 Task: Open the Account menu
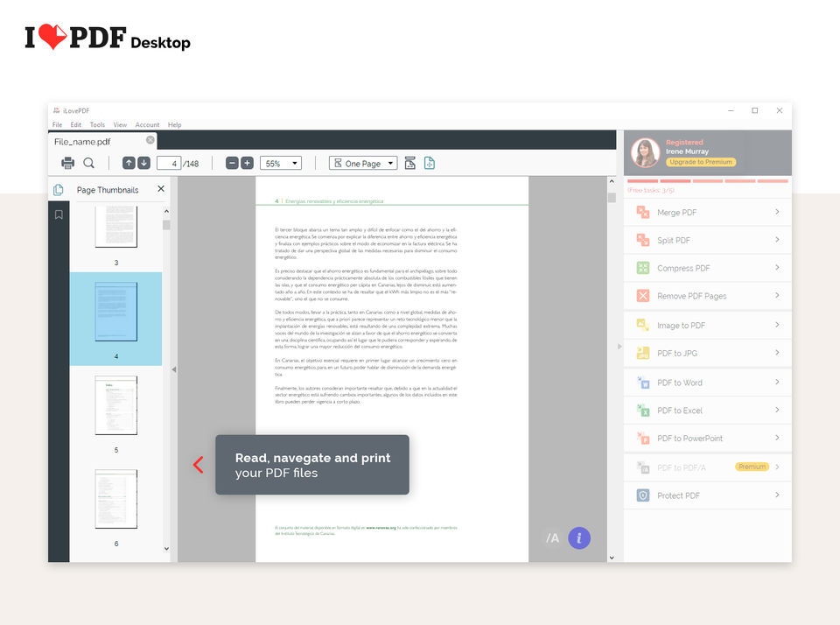[147, 124]
